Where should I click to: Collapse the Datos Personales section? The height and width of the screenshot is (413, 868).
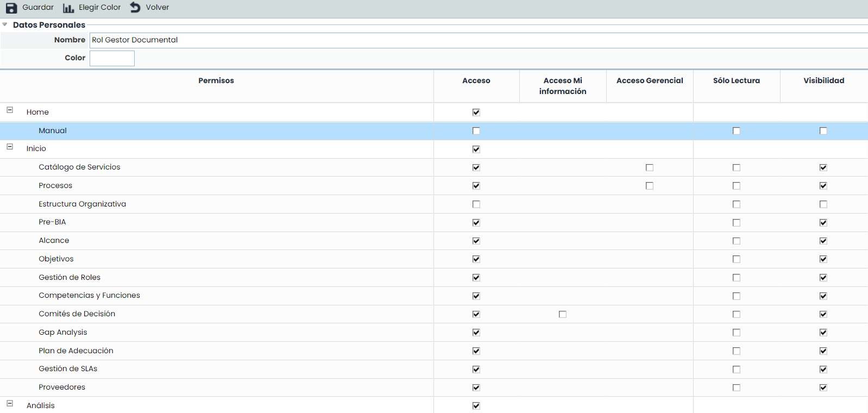5,24
